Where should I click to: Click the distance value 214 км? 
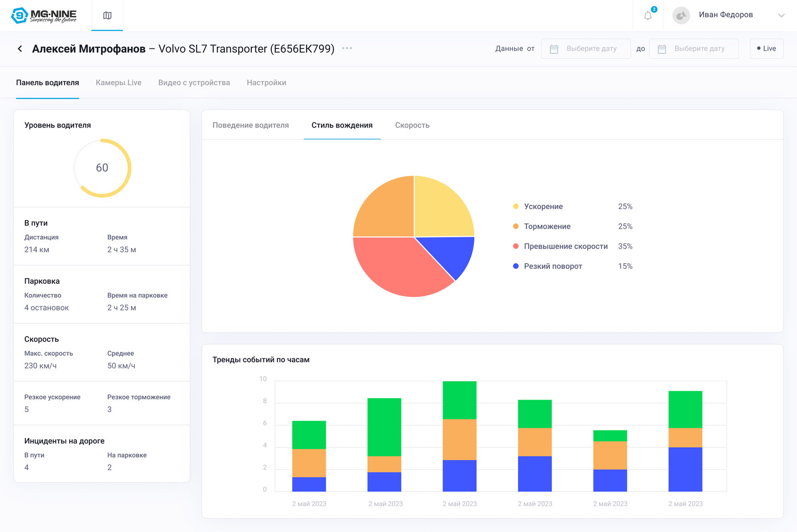point(37,249)
